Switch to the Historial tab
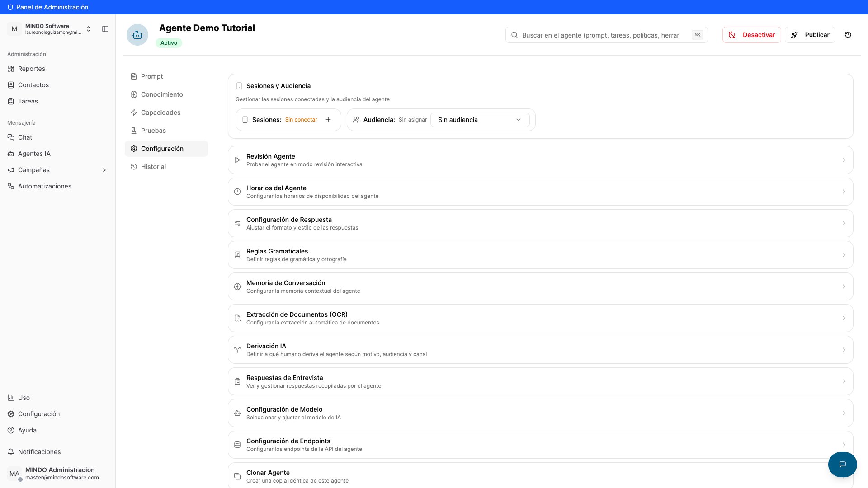868x488 pixels. coord(166,167)
